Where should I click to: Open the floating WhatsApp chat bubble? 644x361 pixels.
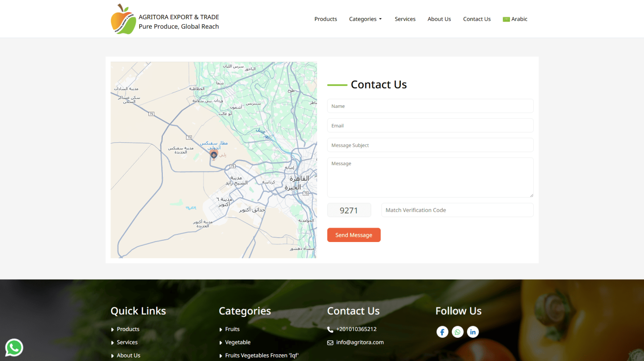(x=14, y=348)
